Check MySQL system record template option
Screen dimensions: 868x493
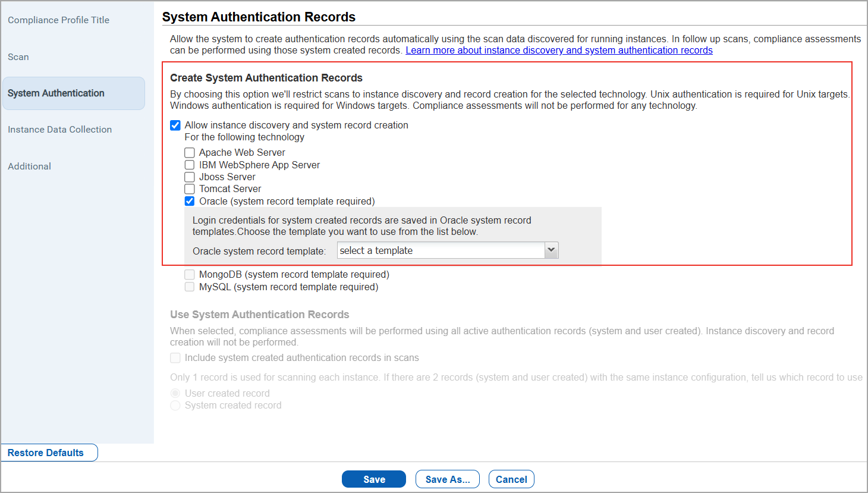click(190, 287)
